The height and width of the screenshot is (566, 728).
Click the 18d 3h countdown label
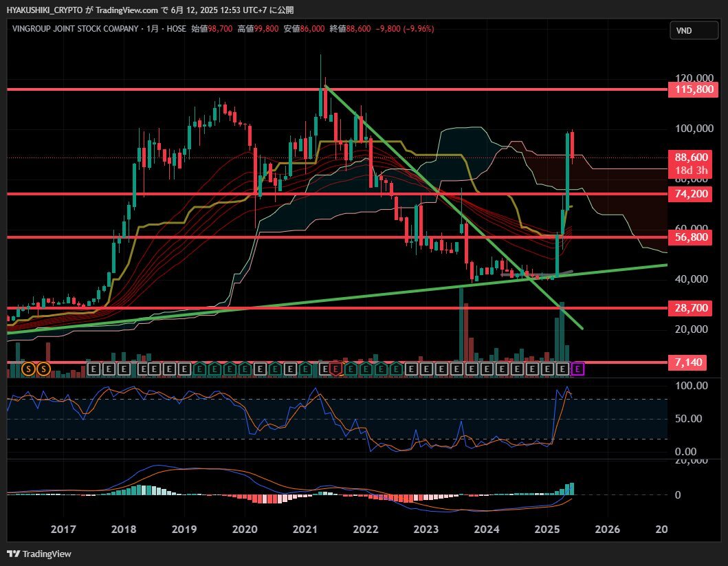pyautogui.click(x=690, y=171)
